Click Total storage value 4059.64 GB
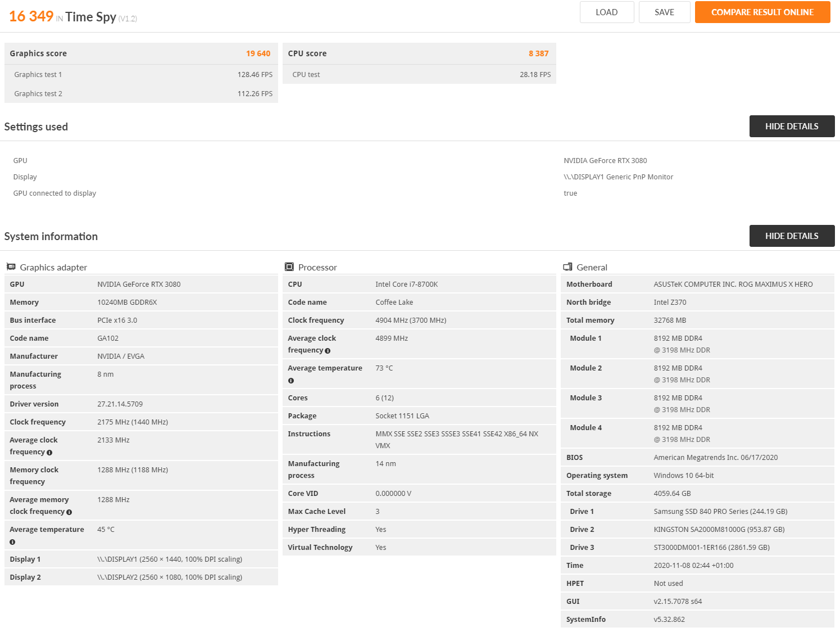 point(672,493)
